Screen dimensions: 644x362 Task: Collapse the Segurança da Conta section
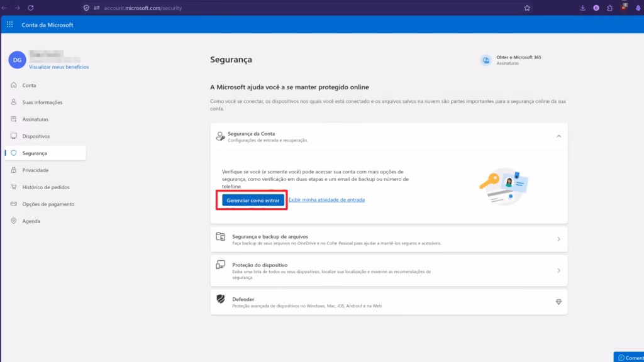558,136
